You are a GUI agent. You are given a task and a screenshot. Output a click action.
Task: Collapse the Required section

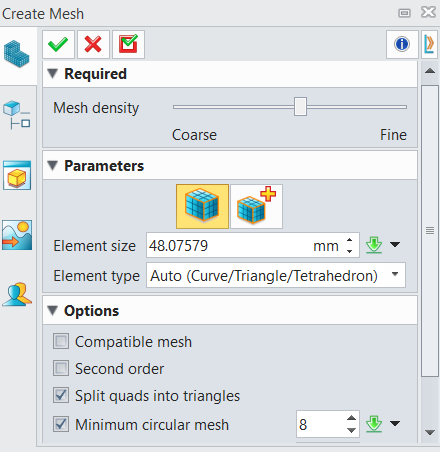(x=53, y=74)
